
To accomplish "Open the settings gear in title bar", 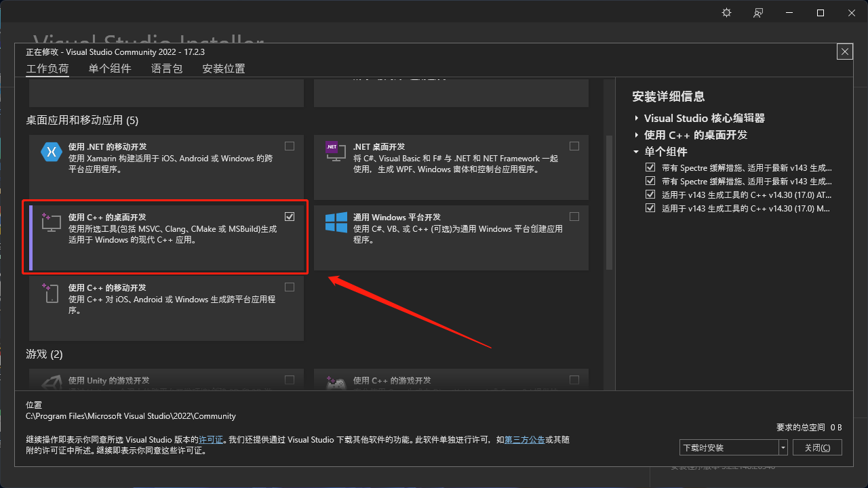I will [727, 13].
